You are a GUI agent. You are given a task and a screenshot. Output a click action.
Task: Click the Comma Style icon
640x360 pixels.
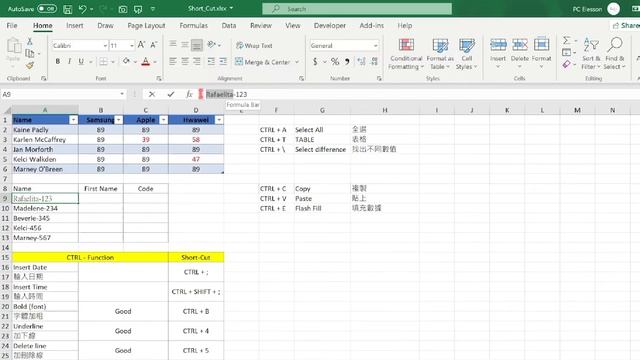tap(347, 62)
